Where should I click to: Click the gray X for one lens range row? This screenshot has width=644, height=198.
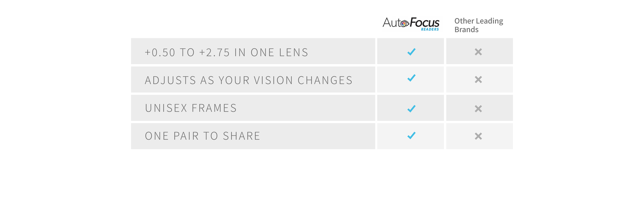point(478,52)
